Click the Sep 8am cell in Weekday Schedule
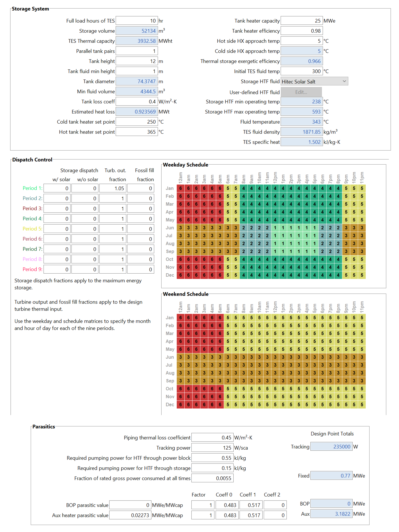399x532 pixels. pos(244,251)
